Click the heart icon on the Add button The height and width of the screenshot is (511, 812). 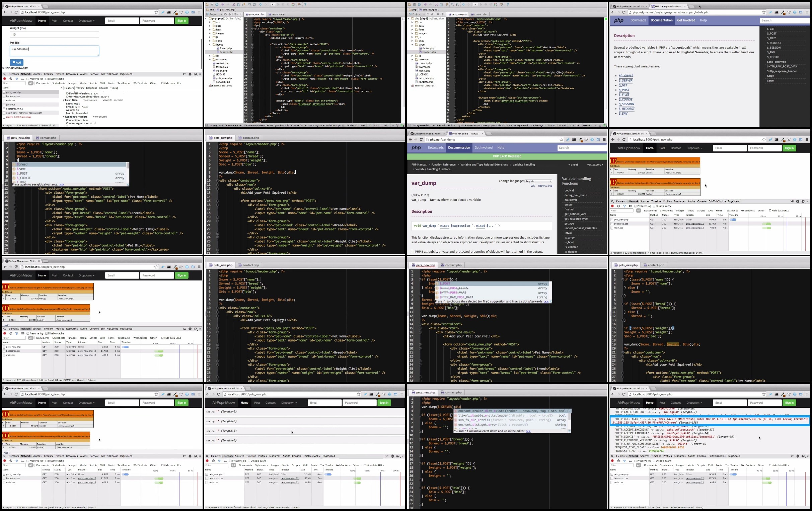13,62
